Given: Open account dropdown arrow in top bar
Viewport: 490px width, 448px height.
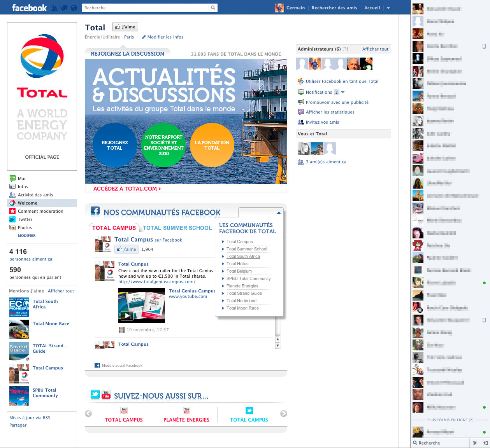Looking at the screenshot, I should 388,8.
